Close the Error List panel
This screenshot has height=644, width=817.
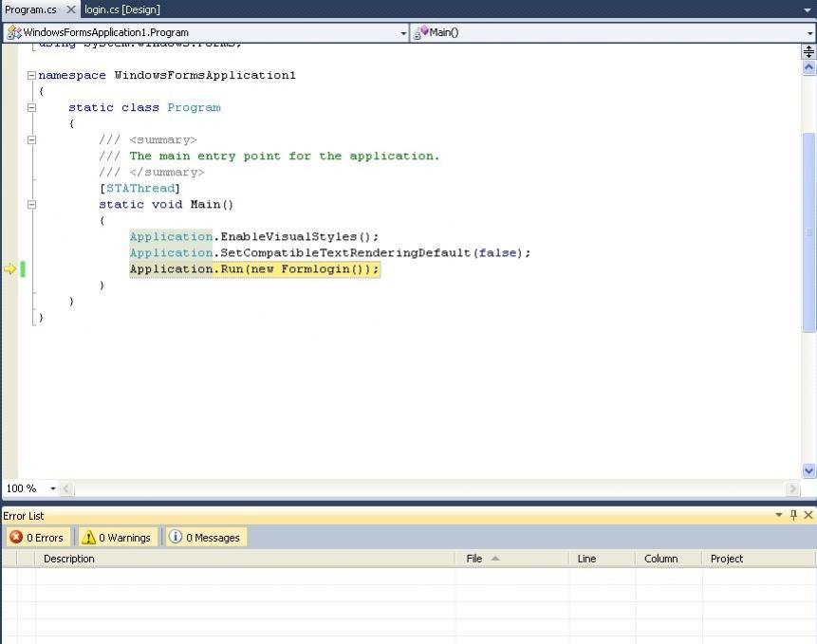click(808, 515)
